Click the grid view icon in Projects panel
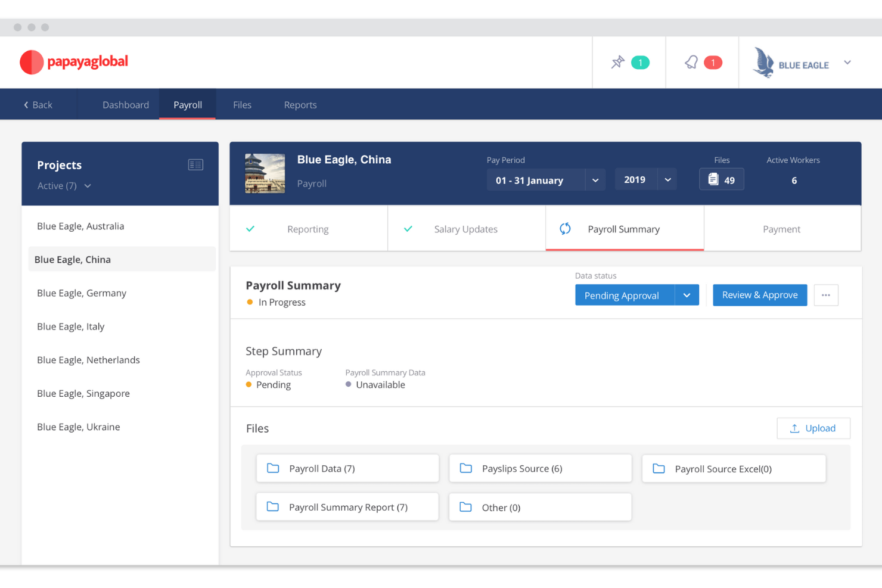The height and width of the screenshot is (588, 882). click(195, 164)
